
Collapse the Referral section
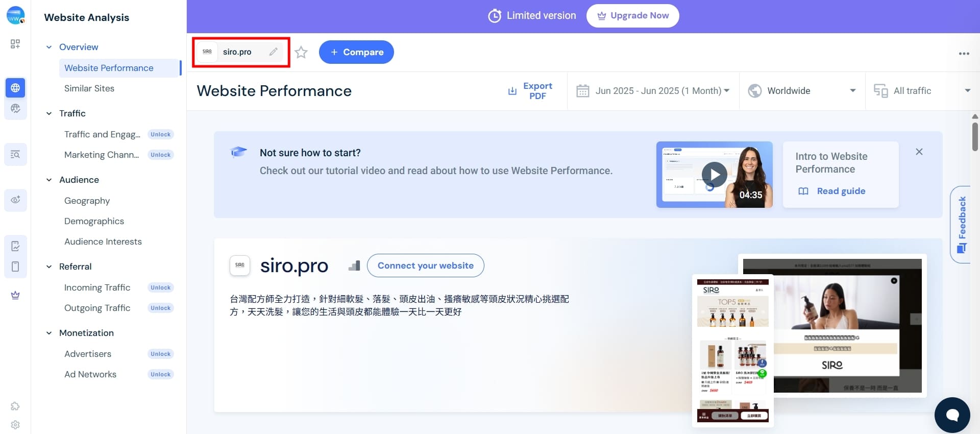click(x=49, y=267)
